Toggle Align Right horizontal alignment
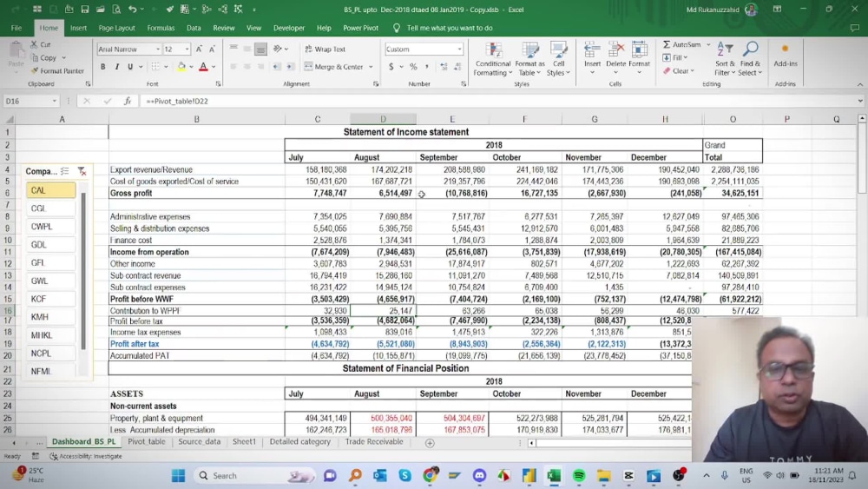This screenshot has width=868, height=489. pyautogui.click(x=260, y=67)
